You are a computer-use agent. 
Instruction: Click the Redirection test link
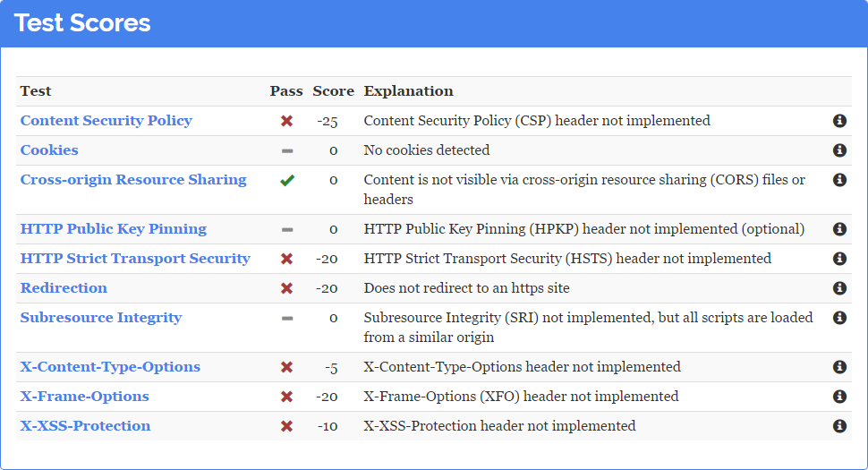click(x=64, y=288)
